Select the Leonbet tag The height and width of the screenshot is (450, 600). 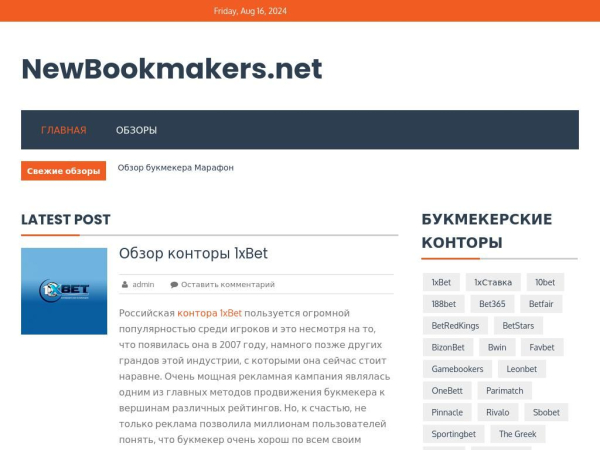click(x=522, y=369)
